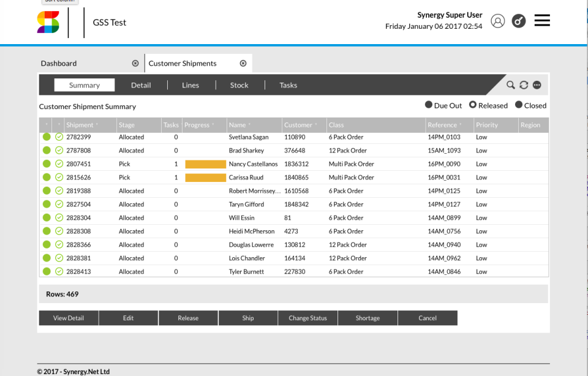Select the Closed radio button
Screen dimensions: 588x376
[518, 105]
